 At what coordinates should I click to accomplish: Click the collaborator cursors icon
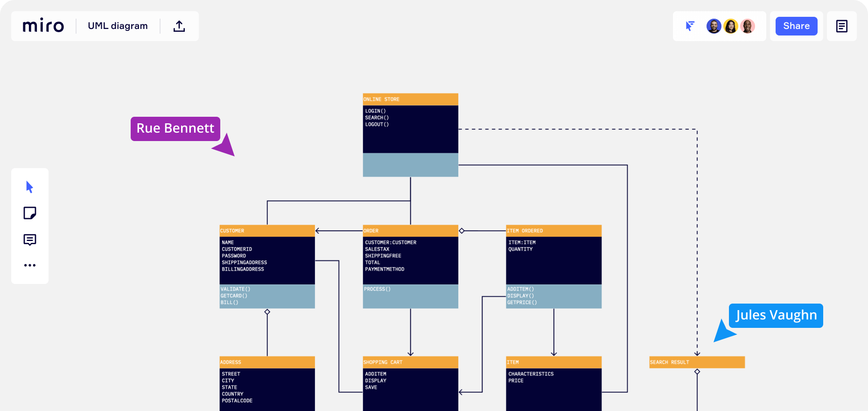coord(690,26)
